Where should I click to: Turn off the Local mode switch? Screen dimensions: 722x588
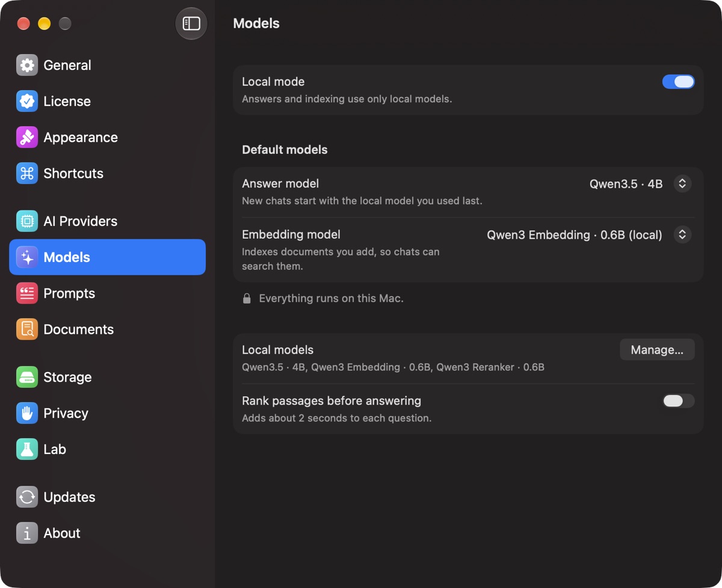pos(678,82)
